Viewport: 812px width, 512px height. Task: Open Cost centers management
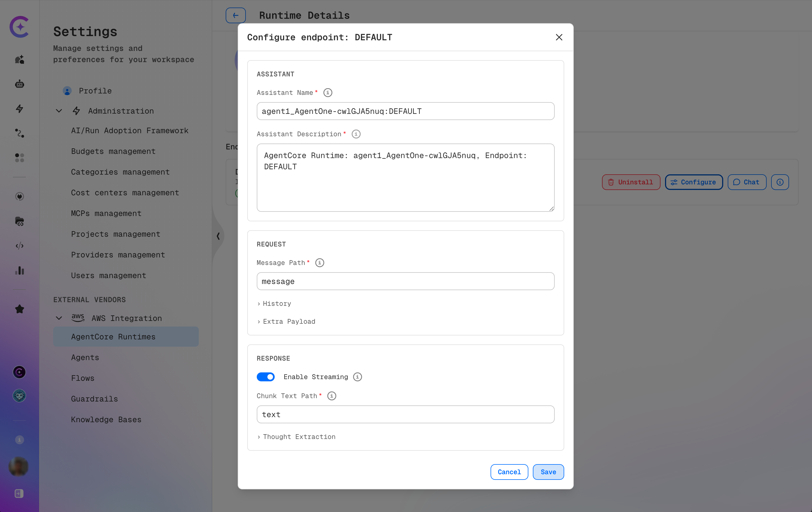(125, 193)
